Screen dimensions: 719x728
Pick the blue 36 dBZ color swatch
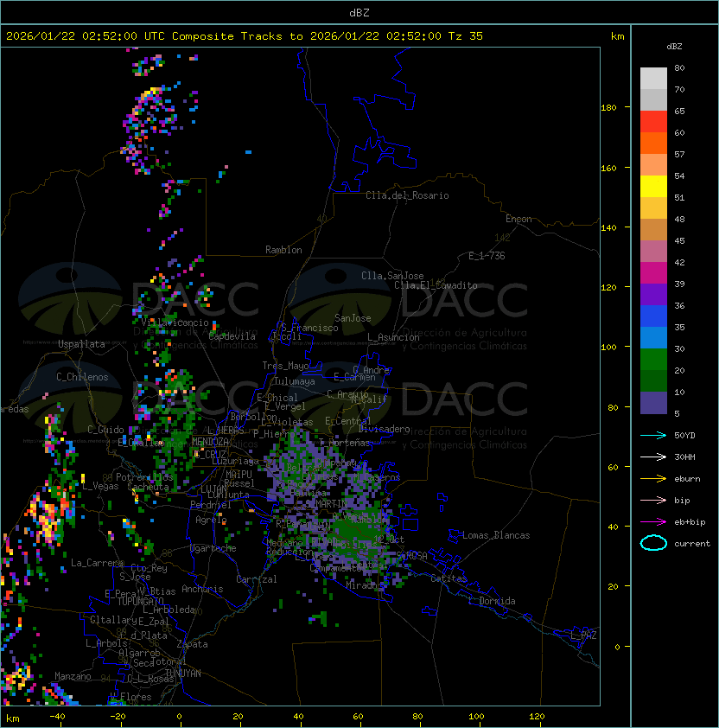(x=653, y=316)
